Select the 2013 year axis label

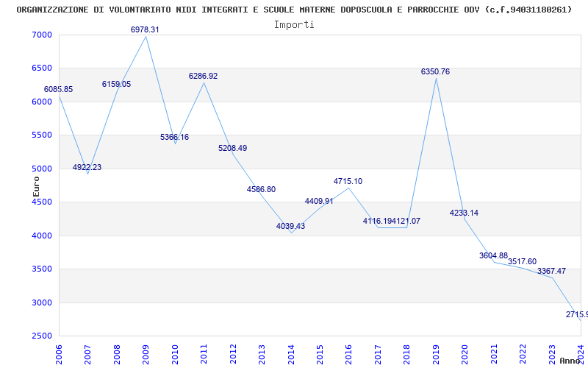(262, 354)
